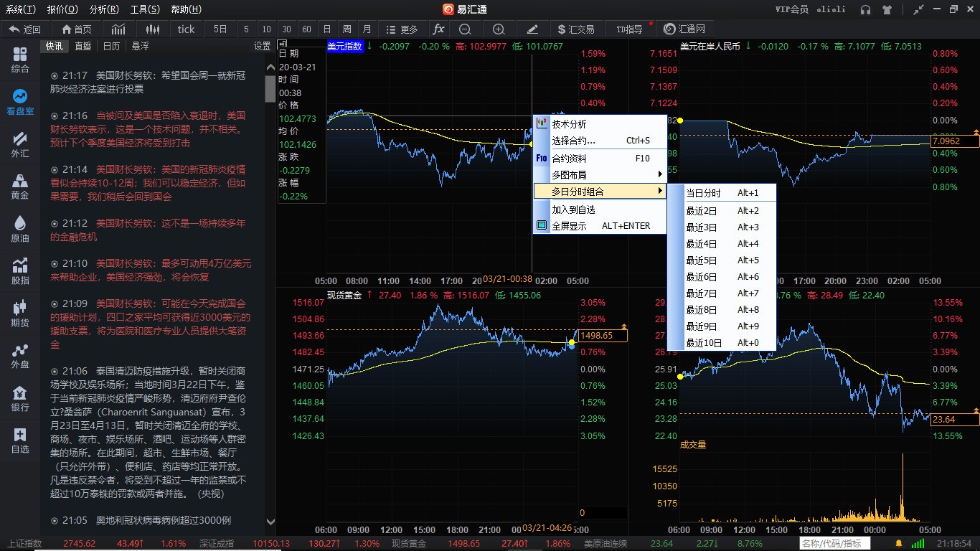This screenshot has width=980, height=551.
Task: Click the 美元指数 chart title
Action: point(345,46)
